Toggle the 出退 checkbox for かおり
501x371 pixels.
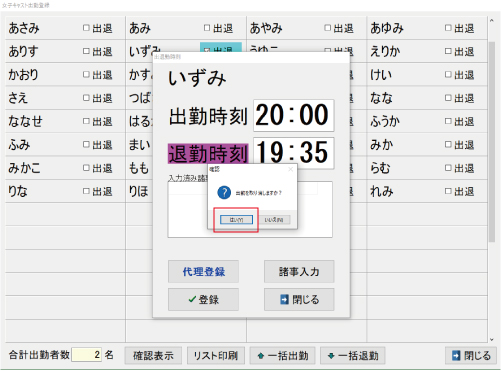(86, 75)
